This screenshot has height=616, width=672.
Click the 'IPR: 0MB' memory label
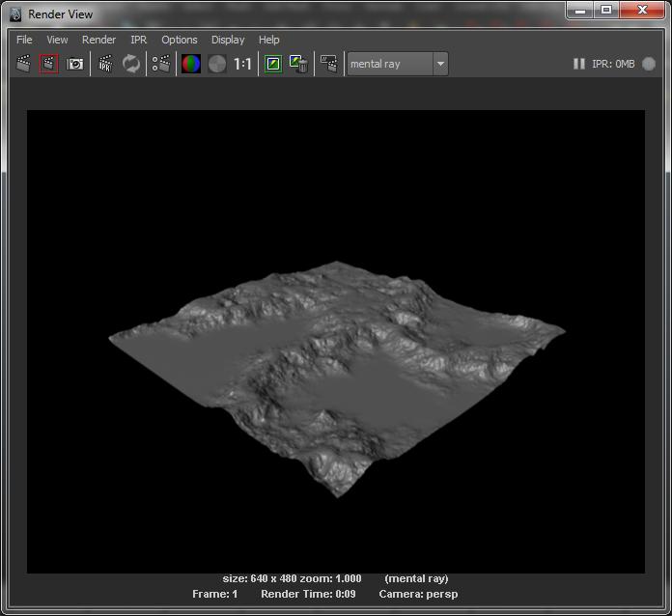[x=613, y=64]
